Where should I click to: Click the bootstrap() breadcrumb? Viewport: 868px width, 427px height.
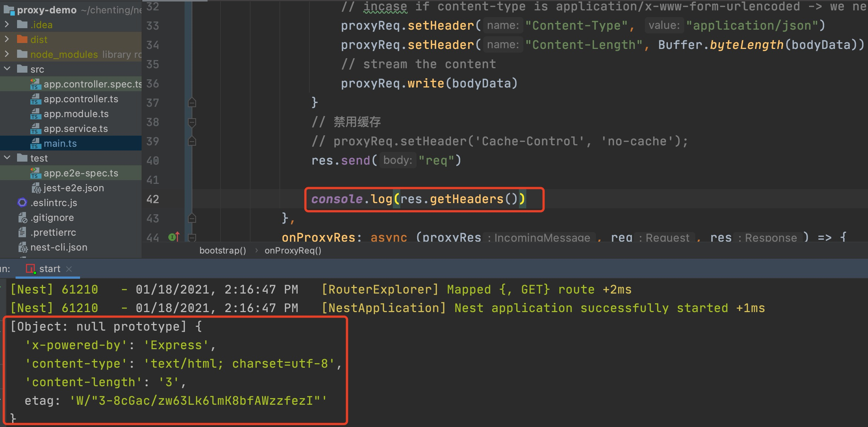point(223,251)
